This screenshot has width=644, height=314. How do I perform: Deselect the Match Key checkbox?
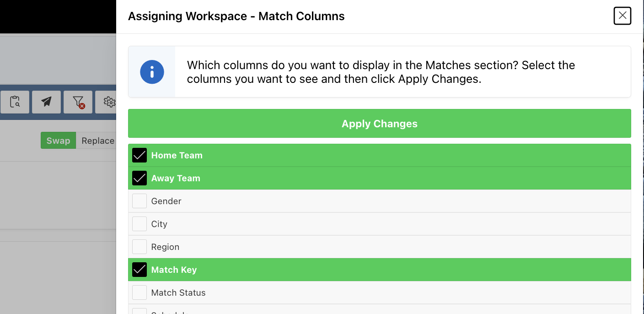(x=140, y=270)
